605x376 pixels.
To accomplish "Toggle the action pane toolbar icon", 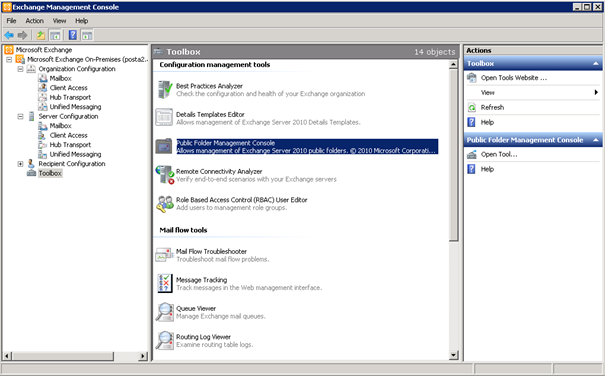I will (87, 36).
